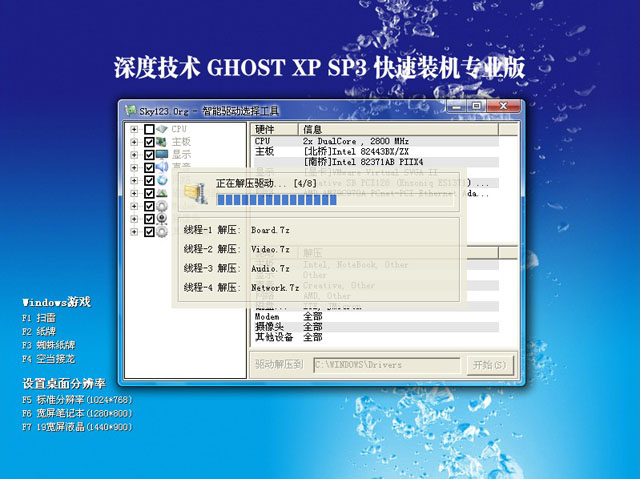
Task: Click the '[南桥]Intel 82371AB PIIX4' entry
Action: click(363, 162)
